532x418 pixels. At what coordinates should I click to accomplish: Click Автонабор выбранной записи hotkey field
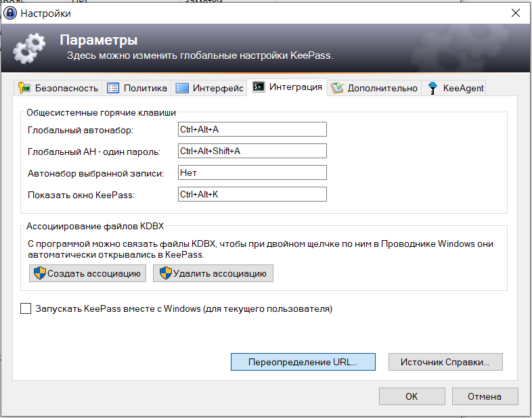point(252,172)
